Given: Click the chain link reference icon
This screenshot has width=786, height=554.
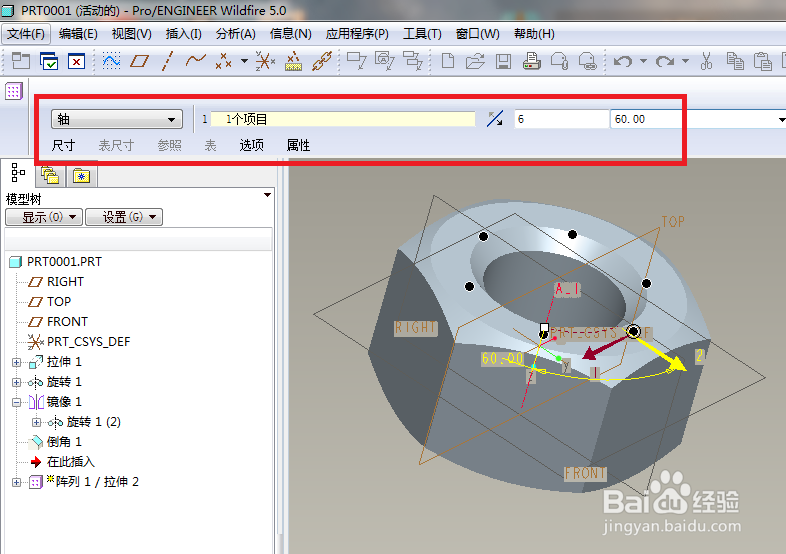Looking at the screenshot, I should pyautogui.click(x=322, y=61).
